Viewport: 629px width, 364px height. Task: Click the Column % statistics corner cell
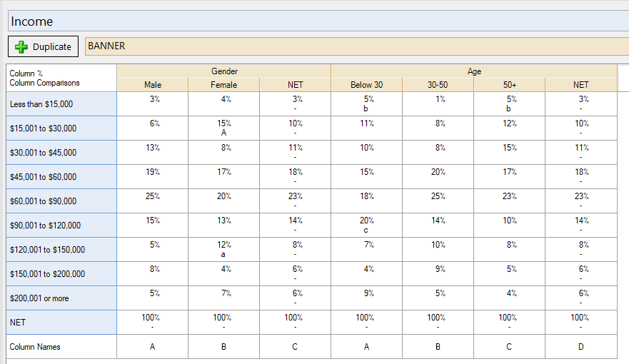(x=61, y=79)
